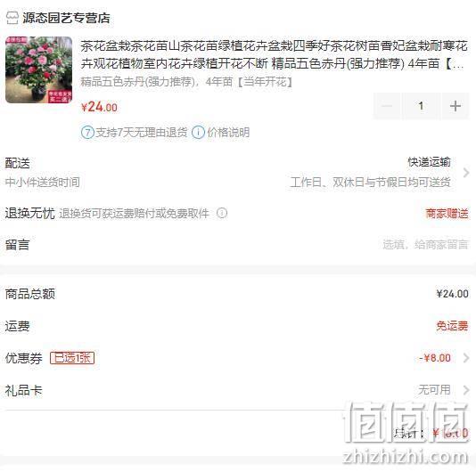Expand the 礼品卡 gift card chevron
The height and width of the screenshot is (472, 476).
coord(466,390)
